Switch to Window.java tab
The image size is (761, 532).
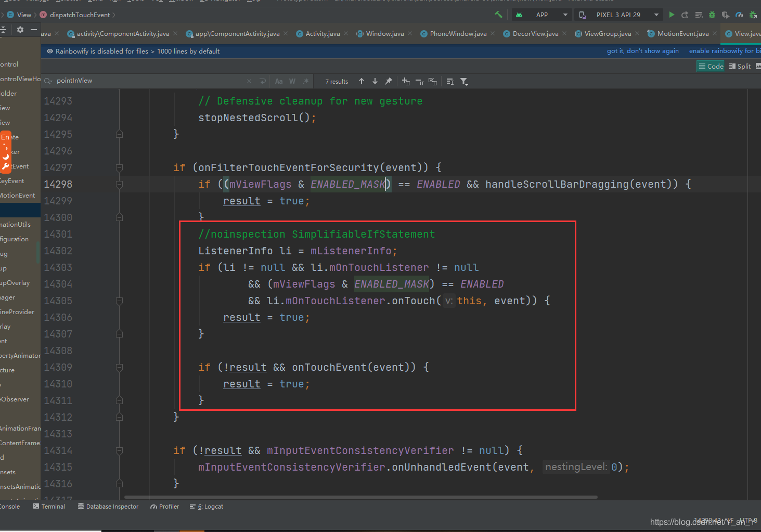(385, 34)
